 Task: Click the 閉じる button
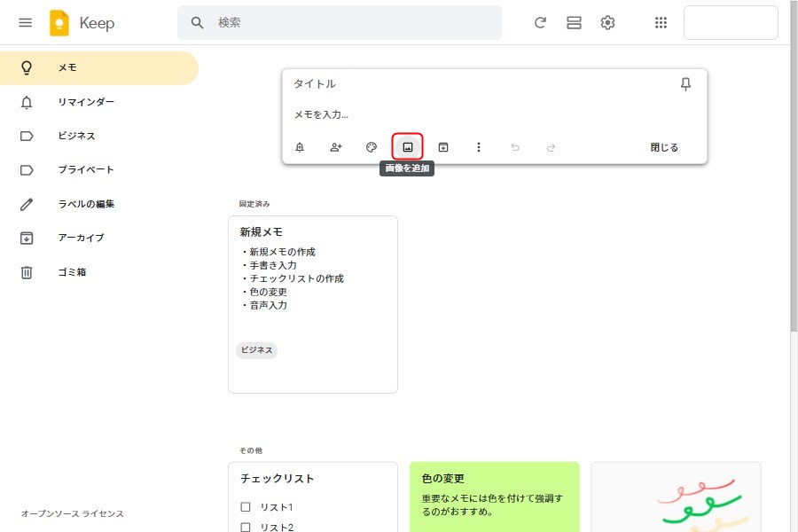pyautogui.click(x=664, y=147)
